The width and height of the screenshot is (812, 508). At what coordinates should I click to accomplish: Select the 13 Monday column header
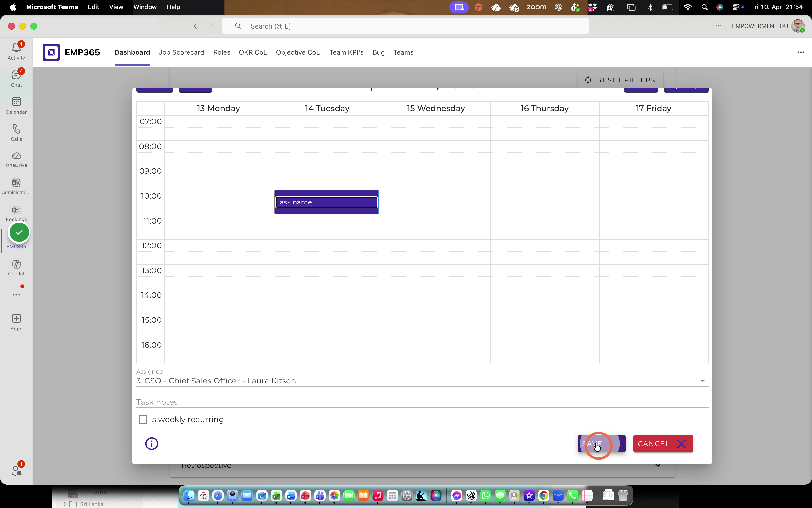[218, 108]
